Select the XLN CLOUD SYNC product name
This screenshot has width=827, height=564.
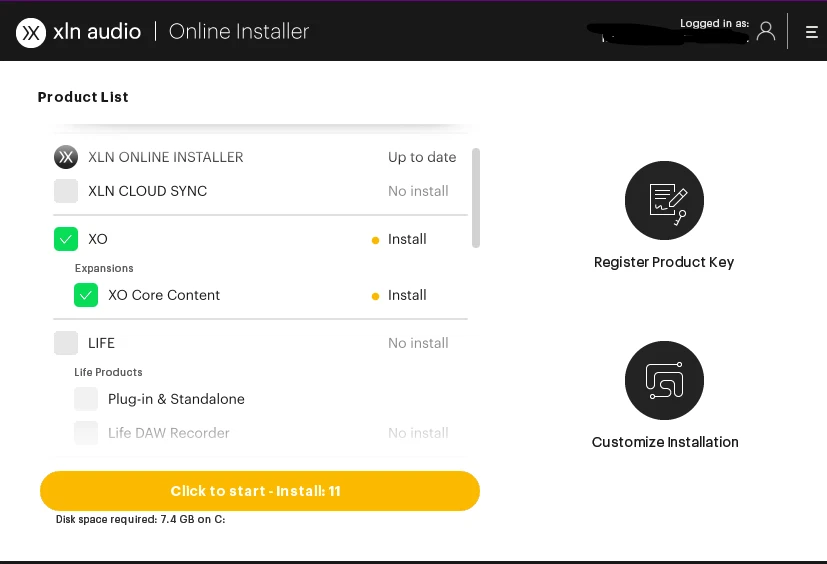click(x=148, y=191)
